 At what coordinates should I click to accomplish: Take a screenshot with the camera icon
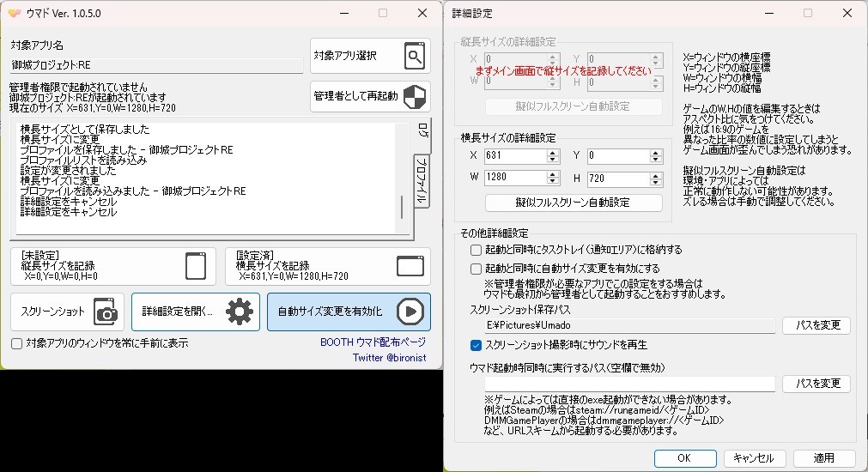(106, 312)
